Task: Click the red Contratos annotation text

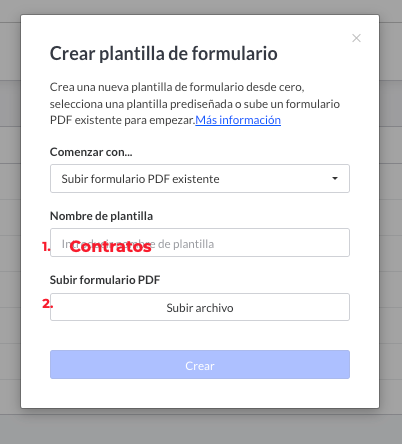Action: click(110, 247)
